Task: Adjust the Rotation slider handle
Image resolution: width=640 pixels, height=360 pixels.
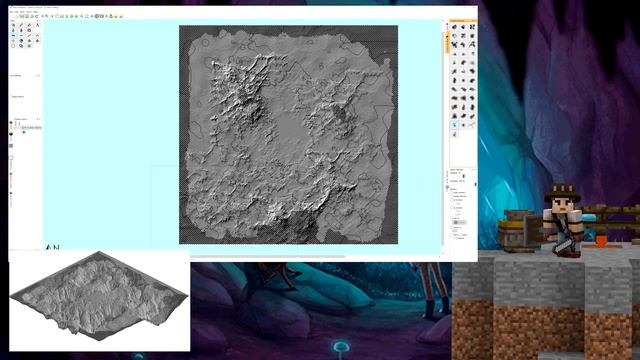Action: (x=464, y=176)
